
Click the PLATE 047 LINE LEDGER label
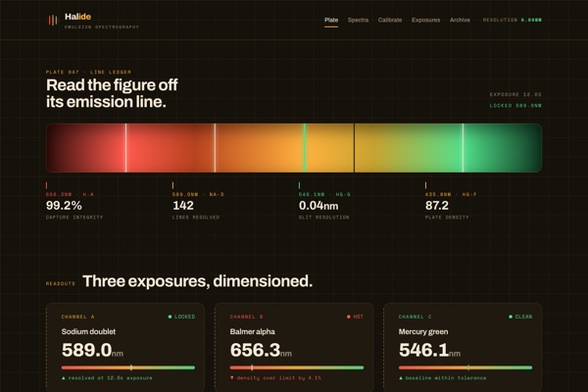pos(88,72)
